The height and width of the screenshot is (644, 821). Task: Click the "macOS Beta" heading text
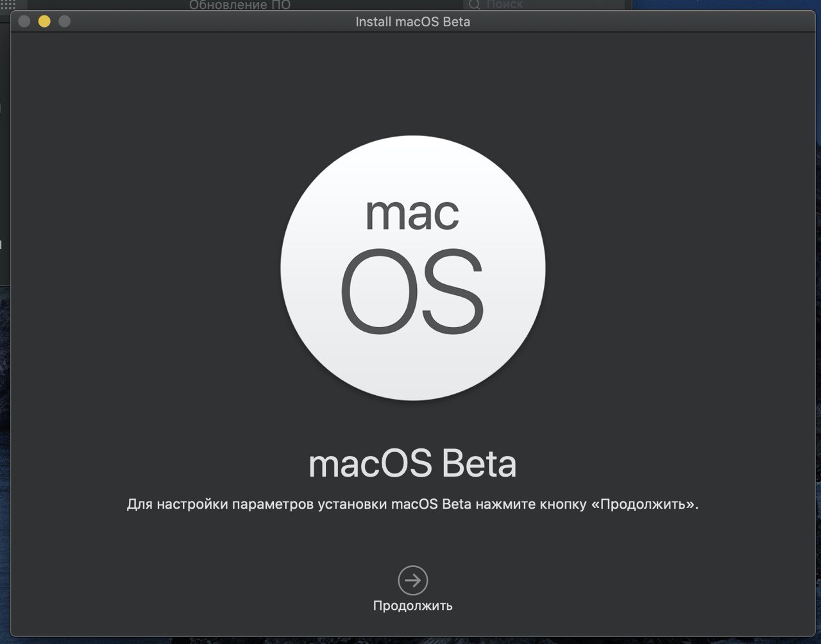[412, 464]
